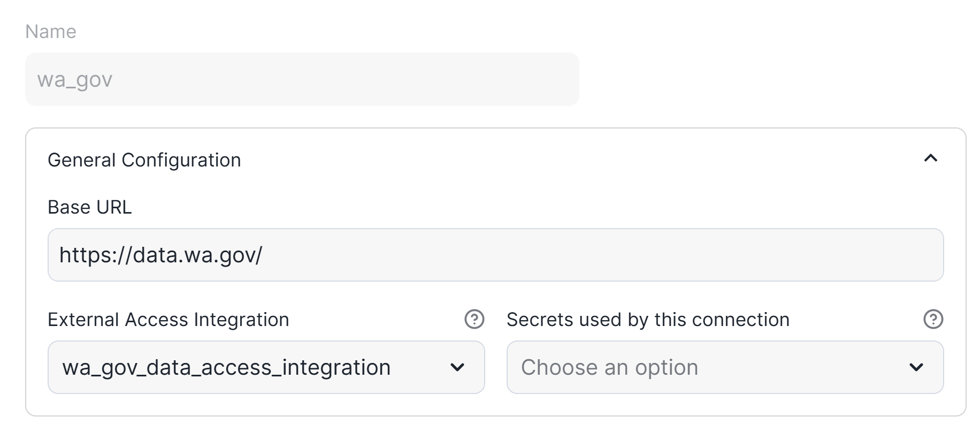Click the arrow icon in the integration dropdown

click(457, 367)
